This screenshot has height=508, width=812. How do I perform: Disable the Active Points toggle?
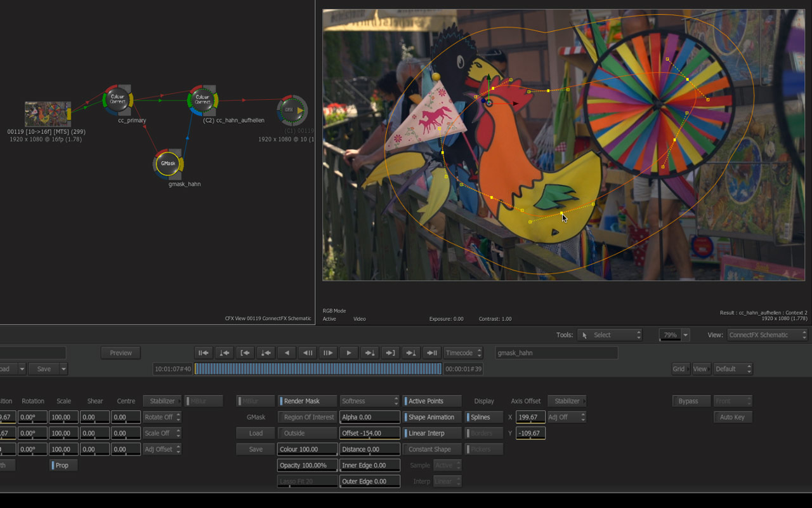tap(433, 401)
